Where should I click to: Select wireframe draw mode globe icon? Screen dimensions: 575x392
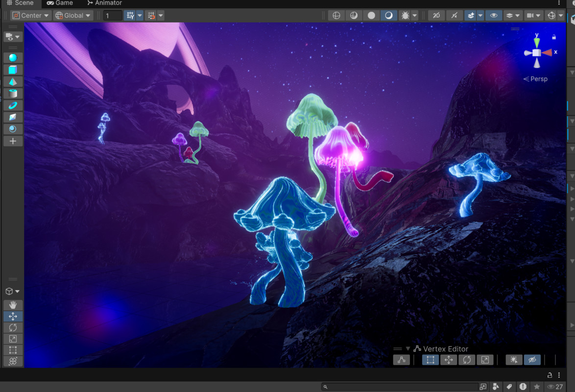coord(336,15)
